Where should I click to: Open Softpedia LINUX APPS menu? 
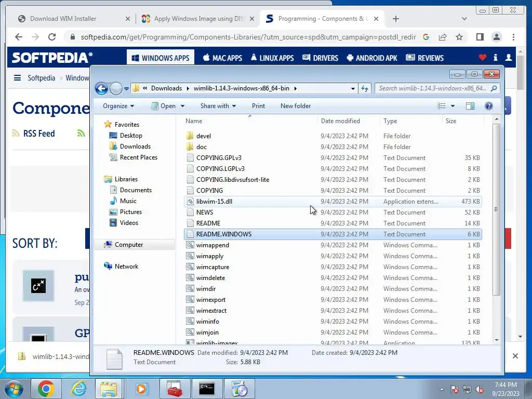tap(272, 58)
